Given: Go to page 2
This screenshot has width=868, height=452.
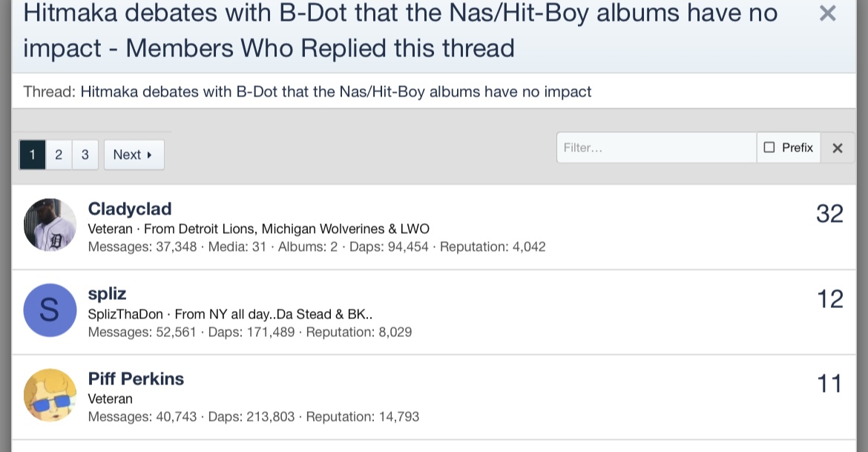Looking at the screenshot, I should click(x=59, y=154).
